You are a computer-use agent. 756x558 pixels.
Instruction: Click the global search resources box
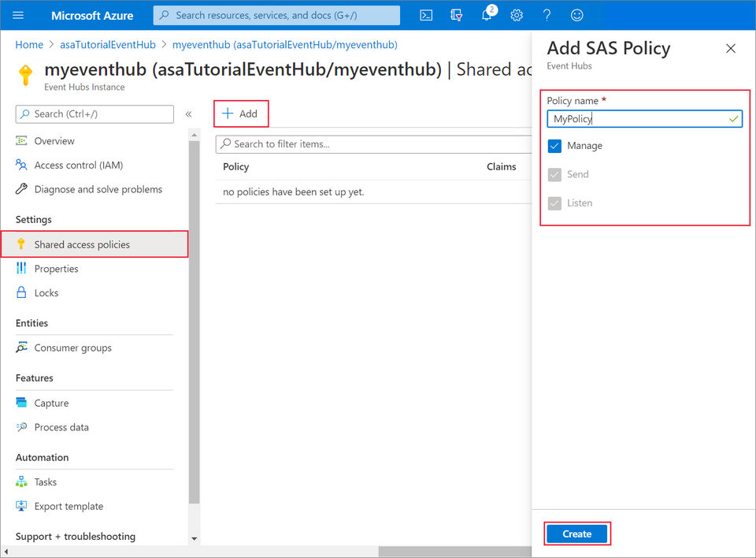(276, 16)
